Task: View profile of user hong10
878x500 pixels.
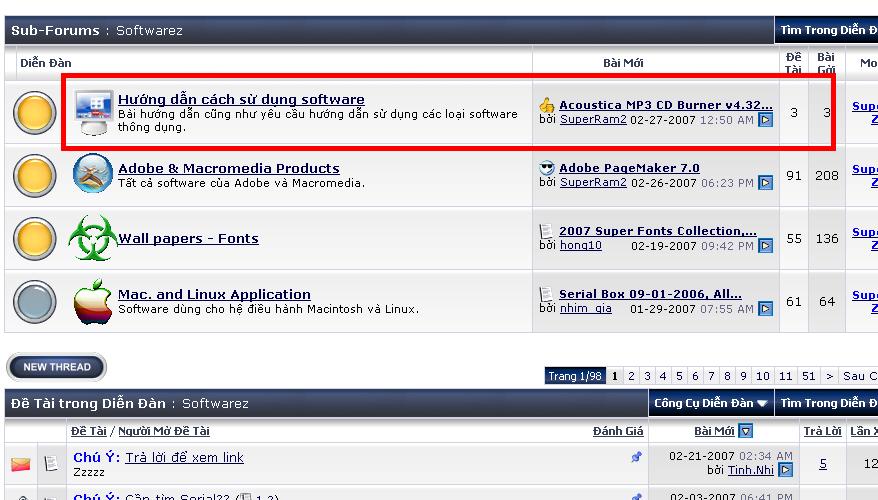Action: coord(580,245)
